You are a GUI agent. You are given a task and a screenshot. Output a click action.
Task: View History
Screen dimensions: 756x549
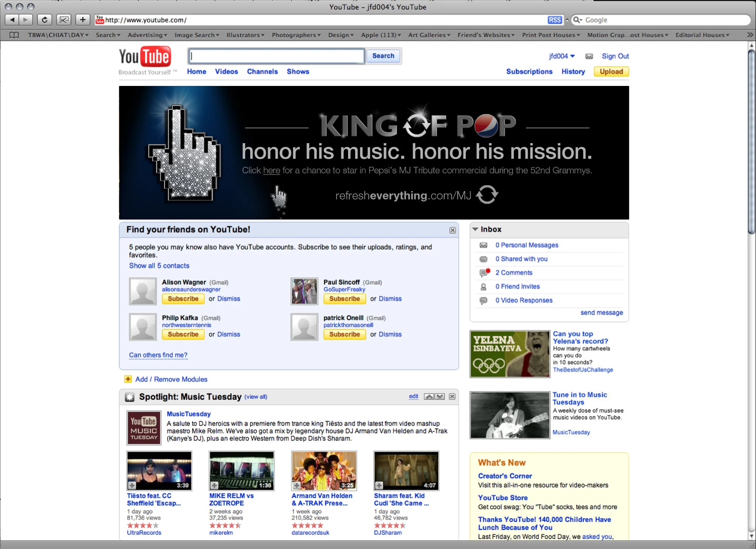click(x=573, y=72)
